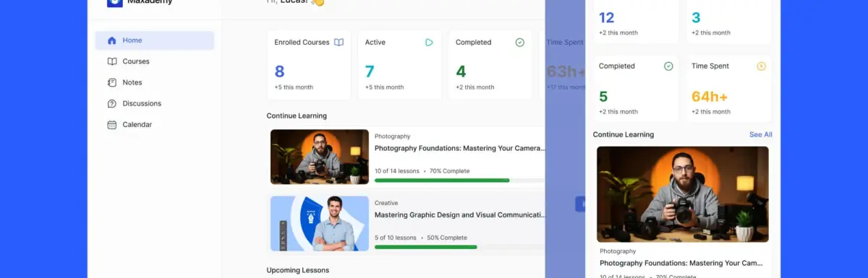Click the 50% Complete progress bar
Image resolution: width=868 pixels, height=278 pixels.
[x=459, y=247]
